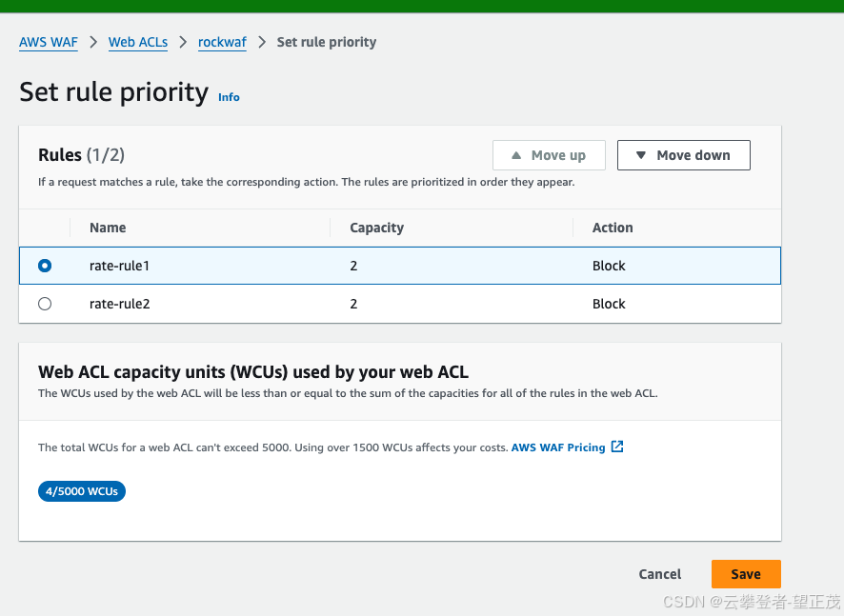The width and height of the screenshot is (844, 616).
Task: Select the rate-rule2 radio button
Action: click(45, 304)
